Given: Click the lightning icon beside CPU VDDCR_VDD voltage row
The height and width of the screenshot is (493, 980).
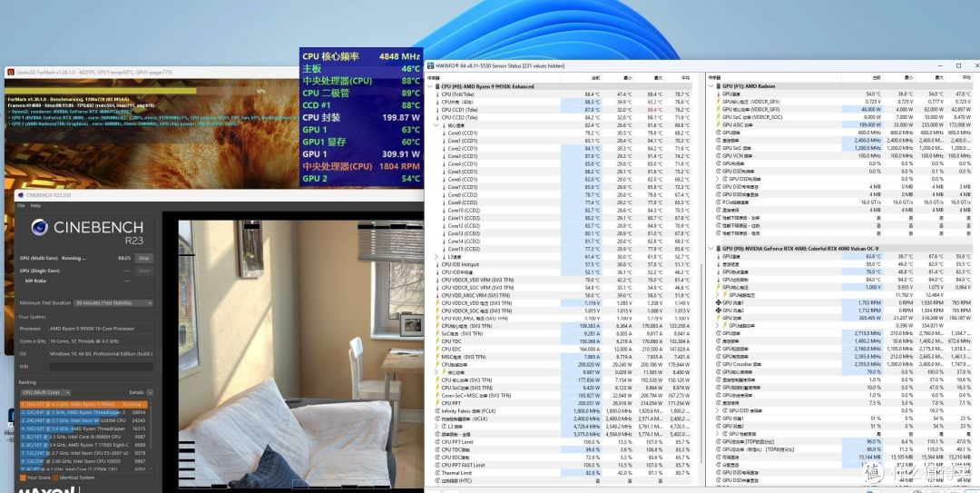Looking at the screenshot, I should click(436, 303).
